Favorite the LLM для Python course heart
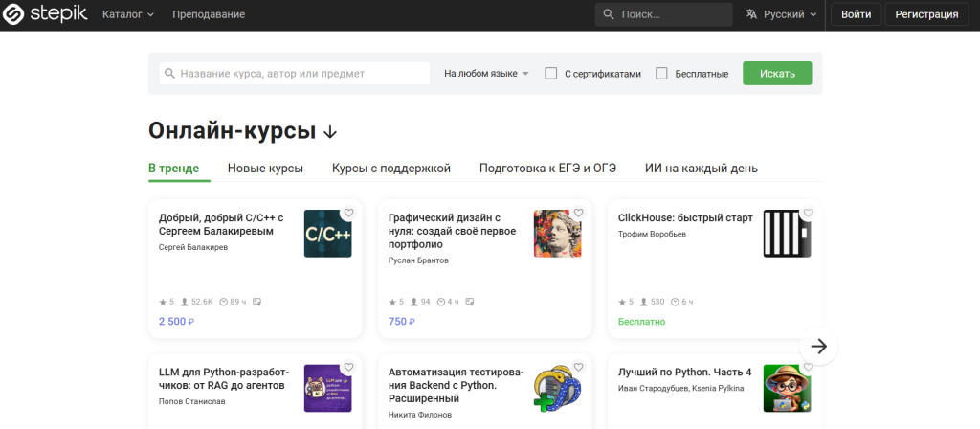Viewport: 980px width, 429px height. (x=349, y=367)
